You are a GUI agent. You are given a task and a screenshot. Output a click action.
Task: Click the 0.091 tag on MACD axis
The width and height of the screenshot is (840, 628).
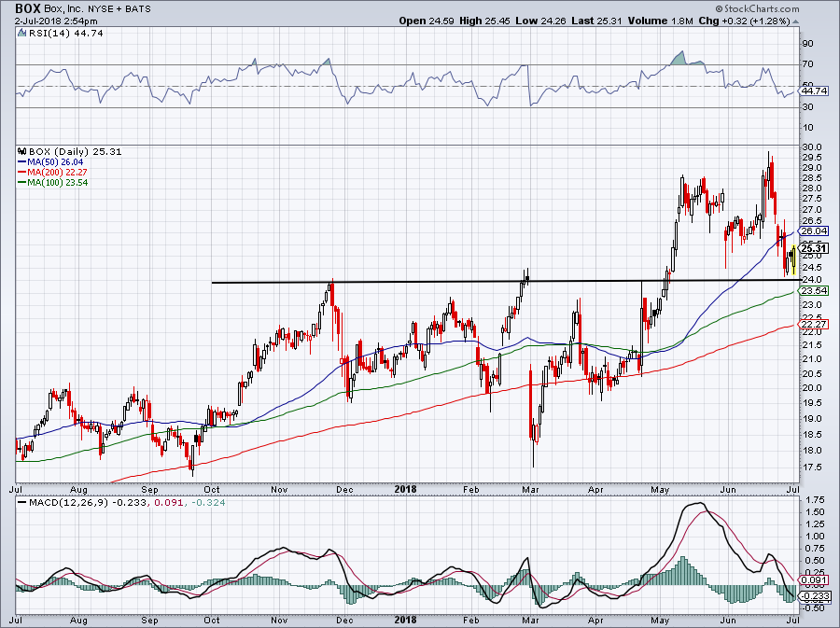tap(813, 579)
